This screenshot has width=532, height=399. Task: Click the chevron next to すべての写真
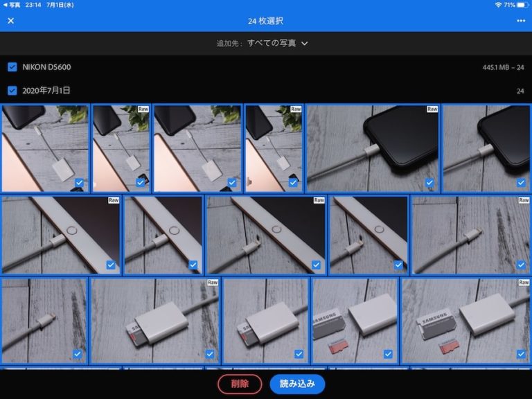coord(305,44)
